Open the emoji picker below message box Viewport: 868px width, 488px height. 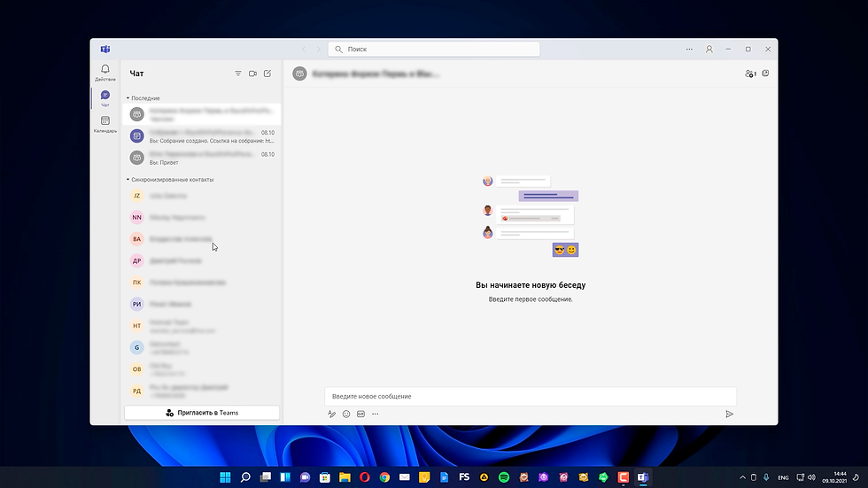(346, 414)
